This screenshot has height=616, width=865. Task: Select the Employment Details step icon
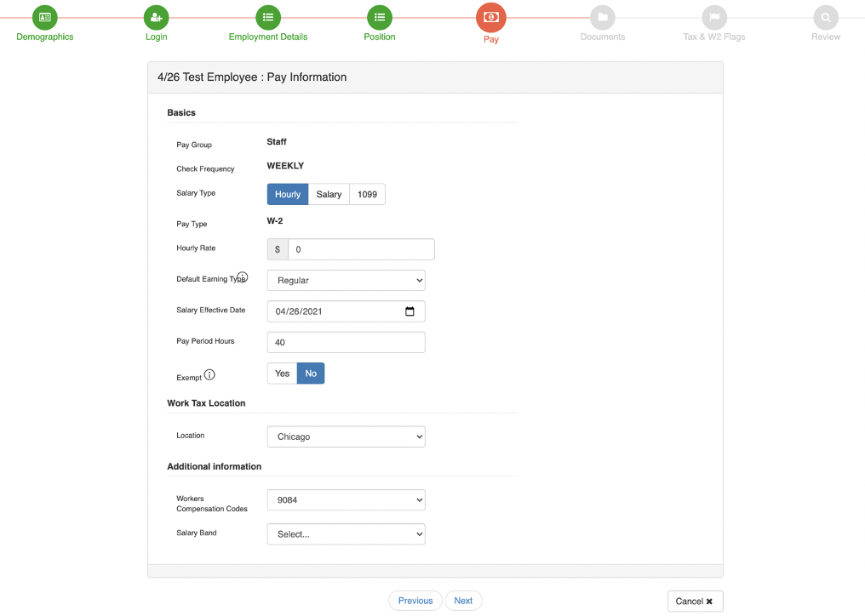coord(267,15)
